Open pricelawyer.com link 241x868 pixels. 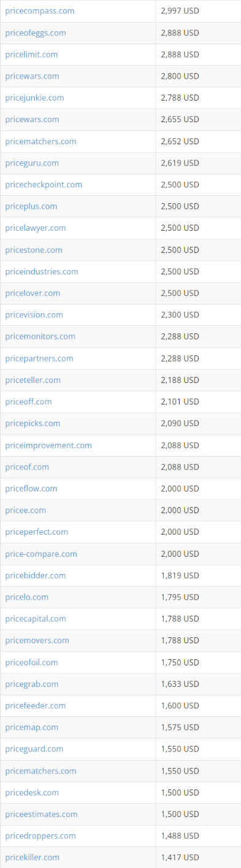coord(36,228)
